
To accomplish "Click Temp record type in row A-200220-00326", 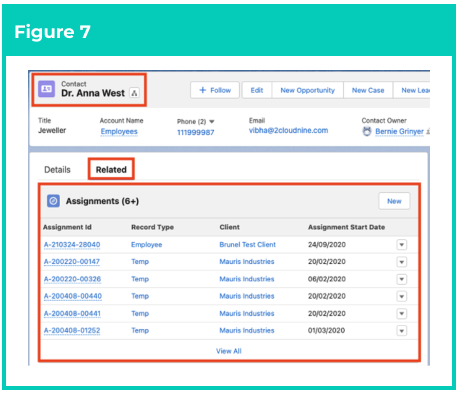I will [140, 279].
